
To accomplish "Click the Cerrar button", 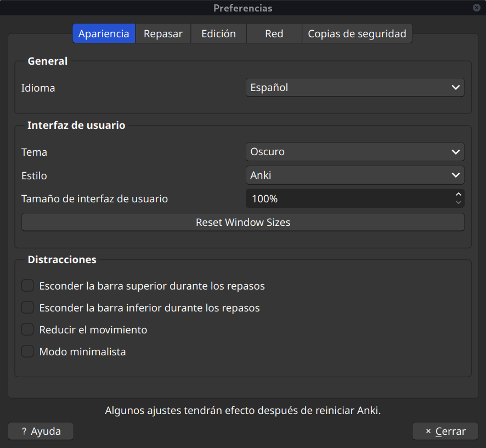I will click(x=445, y=431).
